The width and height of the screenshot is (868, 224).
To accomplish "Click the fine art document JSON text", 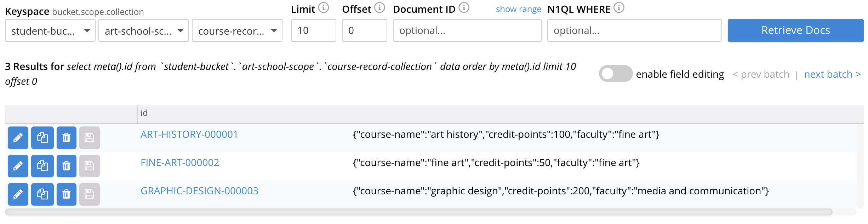I will [x=496, y=163].
